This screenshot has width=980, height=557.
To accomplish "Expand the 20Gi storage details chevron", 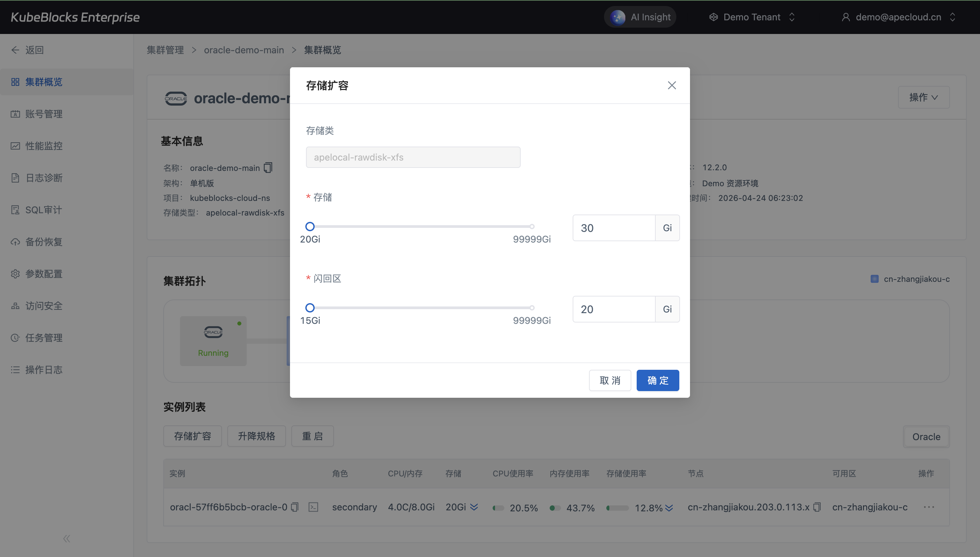I will tap(474, 507).
